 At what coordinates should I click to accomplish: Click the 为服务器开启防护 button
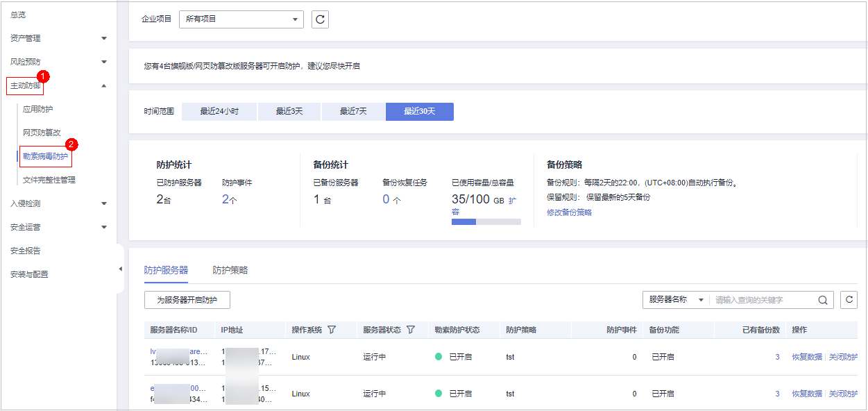point(187,300)
